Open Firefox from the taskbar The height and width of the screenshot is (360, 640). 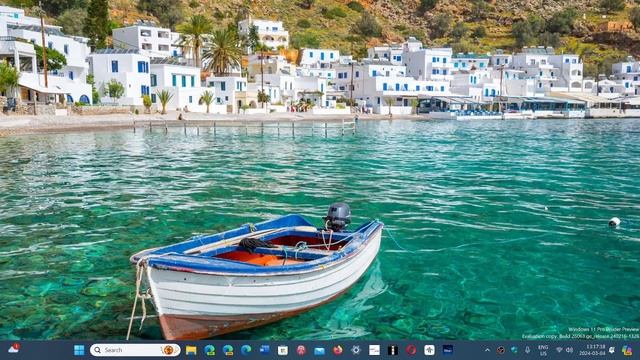(x=338, y=350)
